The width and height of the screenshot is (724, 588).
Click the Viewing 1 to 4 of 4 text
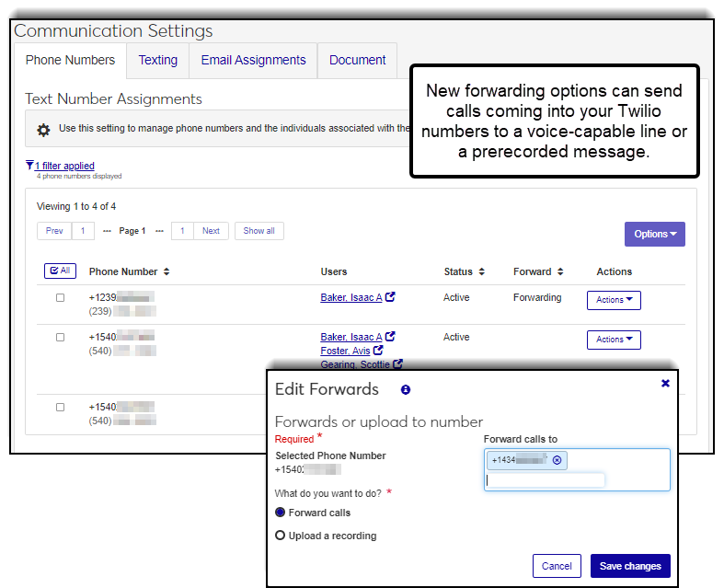point(76,206)
